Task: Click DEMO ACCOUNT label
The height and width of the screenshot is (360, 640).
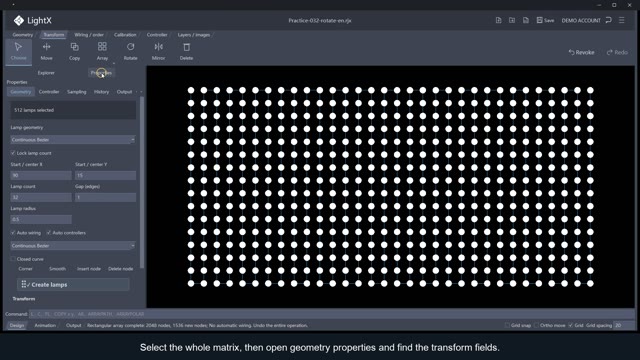Action: coord(581,20)
